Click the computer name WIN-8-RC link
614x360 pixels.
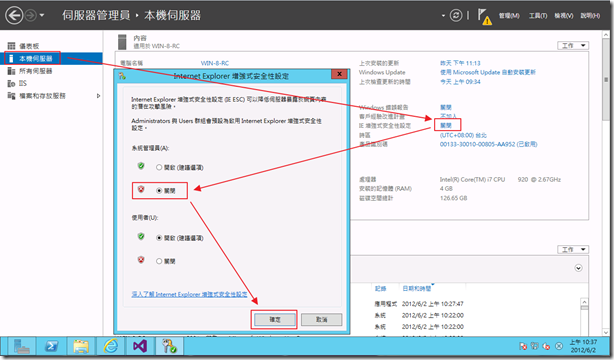pos(215,63)
